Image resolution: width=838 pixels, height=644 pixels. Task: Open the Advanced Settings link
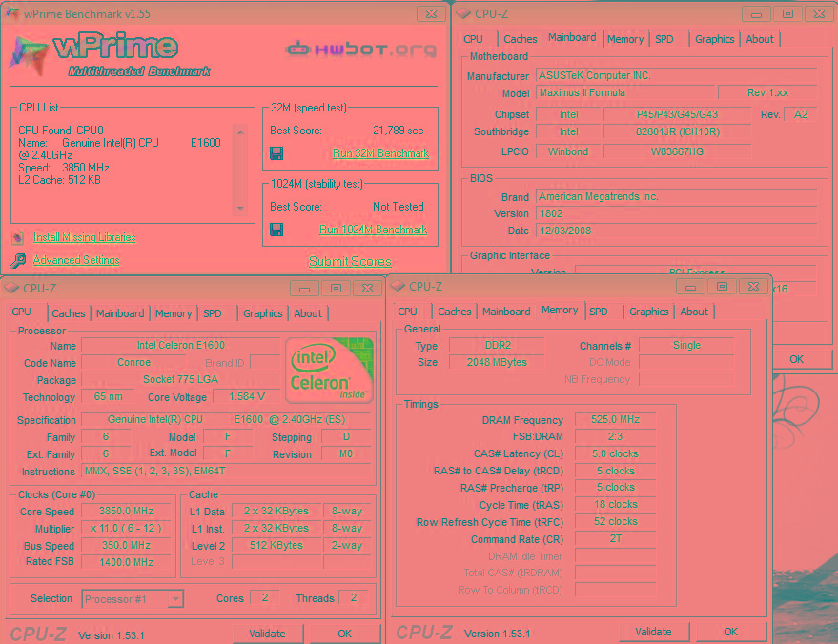pyautogui.click(x=76, y=260)
